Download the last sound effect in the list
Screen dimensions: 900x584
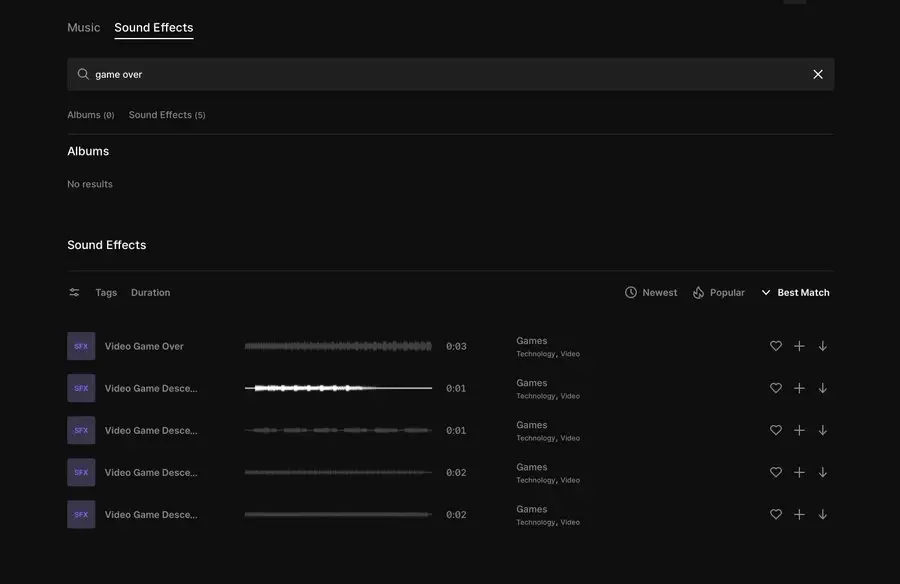point(823,514)
